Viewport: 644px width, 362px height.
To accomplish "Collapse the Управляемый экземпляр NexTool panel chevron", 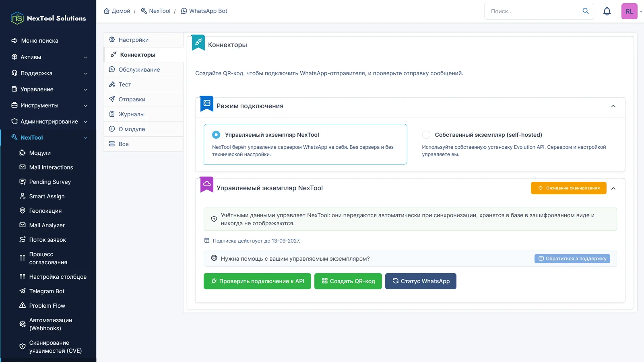I will click(613, 188).
